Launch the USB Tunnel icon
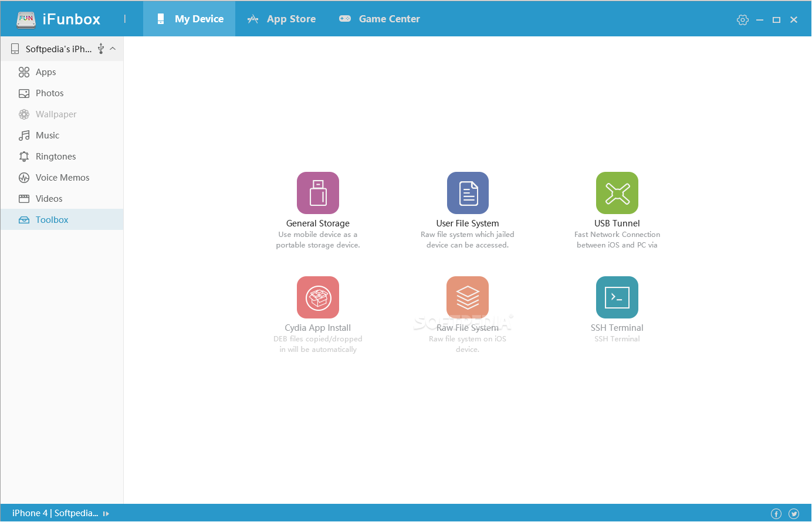This screenshot has height=522, width=812. [x=617, y=193]
